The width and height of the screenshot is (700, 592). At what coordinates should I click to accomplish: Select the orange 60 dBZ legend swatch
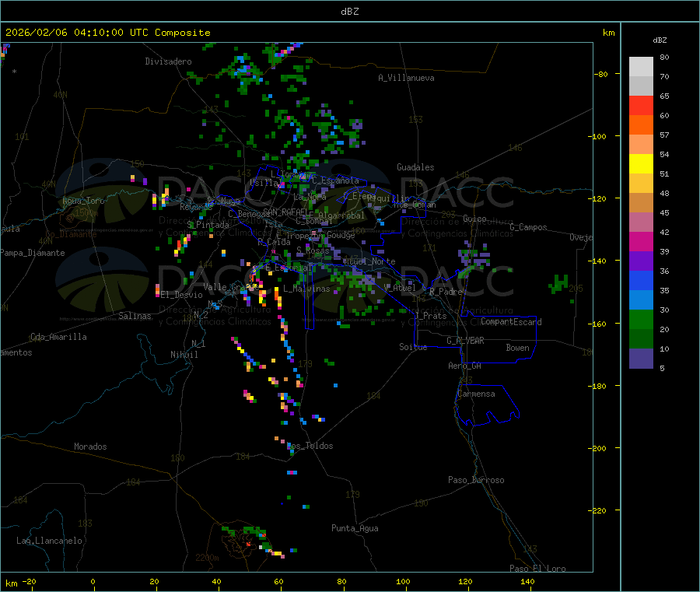point(641,125)
